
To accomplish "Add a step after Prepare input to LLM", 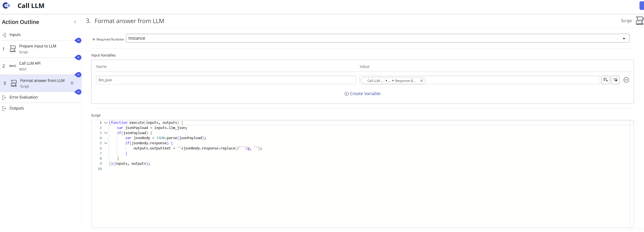I will point(79,57).
